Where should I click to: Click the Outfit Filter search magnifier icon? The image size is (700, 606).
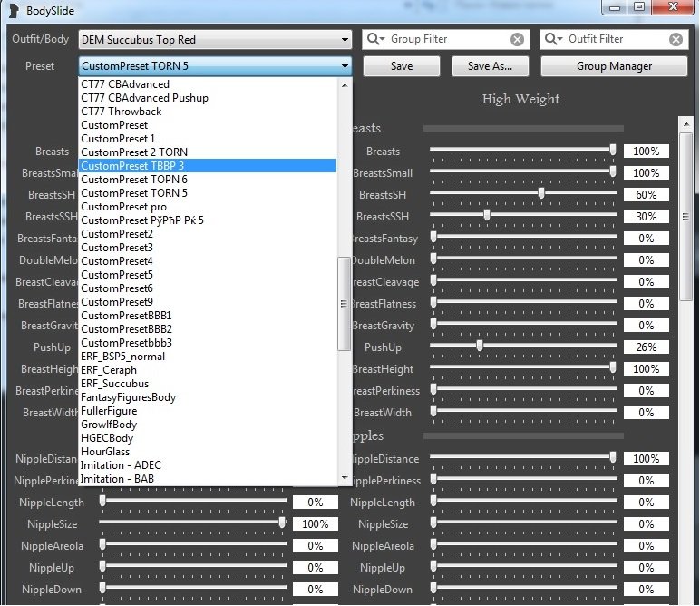553,40
